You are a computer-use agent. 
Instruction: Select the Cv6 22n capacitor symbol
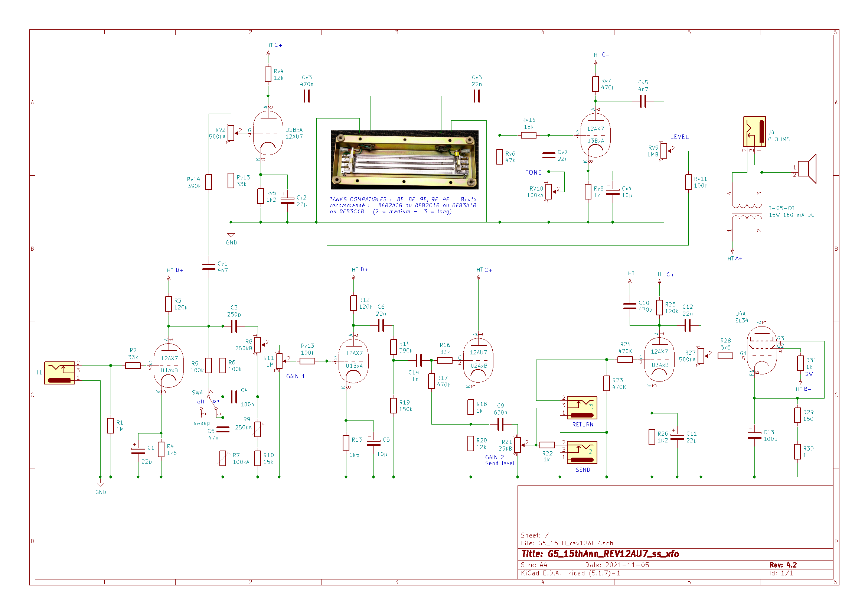(477, 96)
